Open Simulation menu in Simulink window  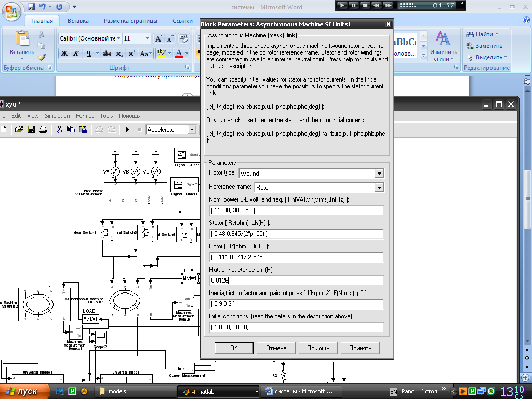point(57,116)
